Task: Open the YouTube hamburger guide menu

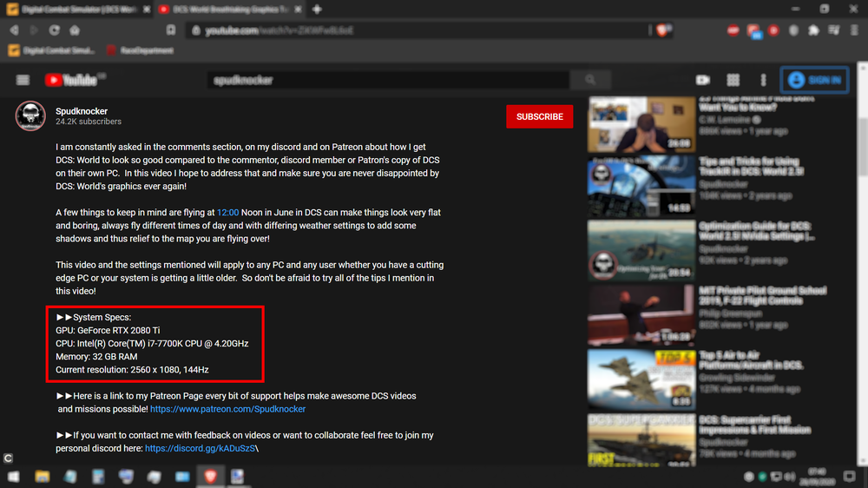Action: (x=23, y=80)
